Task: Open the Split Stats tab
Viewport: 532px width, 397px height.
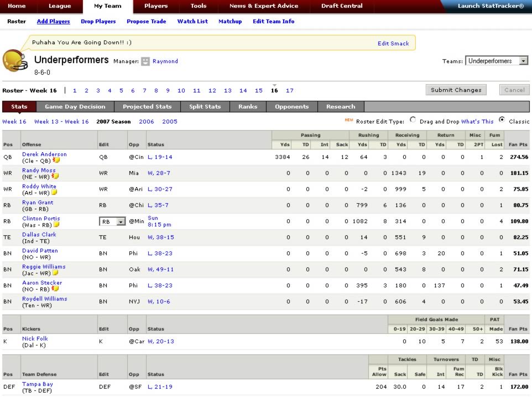Action: (x=205, y=107)
